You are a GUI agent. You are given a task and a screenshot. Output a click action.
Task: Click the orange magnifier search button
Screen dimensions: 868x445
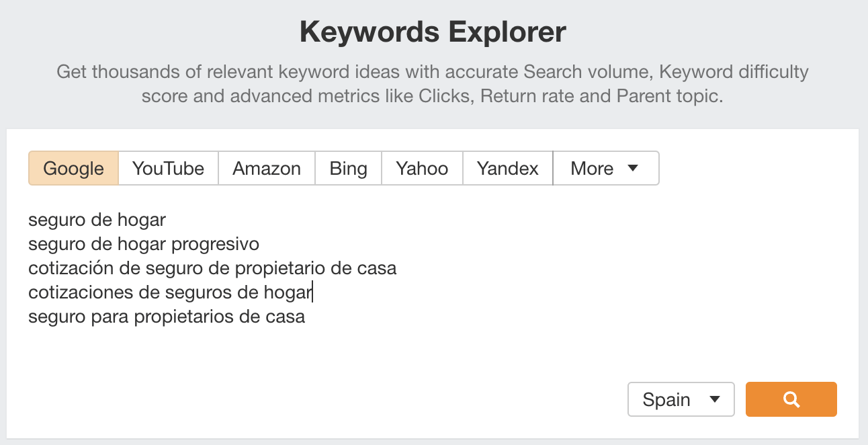791,399
